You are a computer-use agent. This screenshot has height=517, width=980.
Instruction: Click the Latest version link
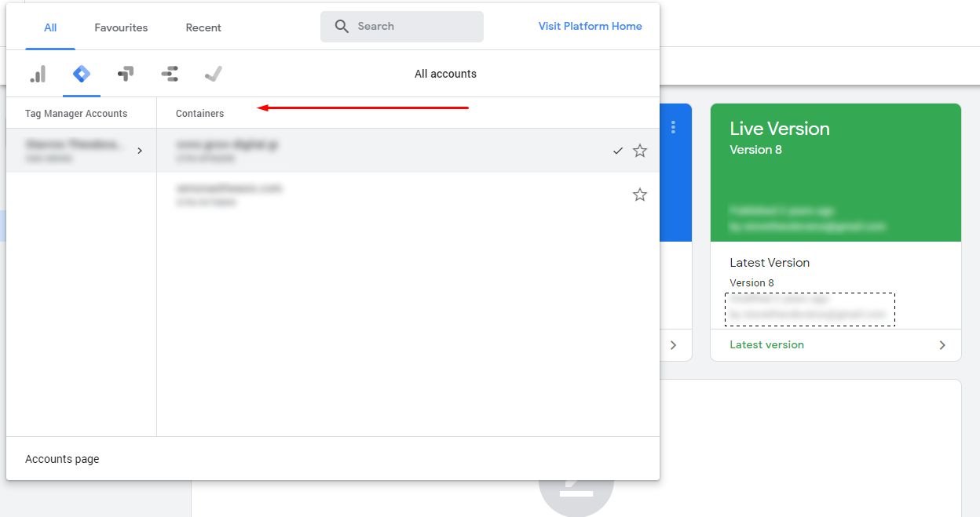766,344
